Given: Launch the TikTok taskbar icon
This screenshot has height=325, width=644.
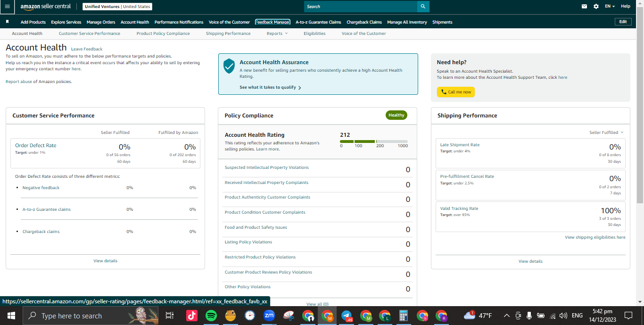Looking at the screenshot, I should [192, 316].
